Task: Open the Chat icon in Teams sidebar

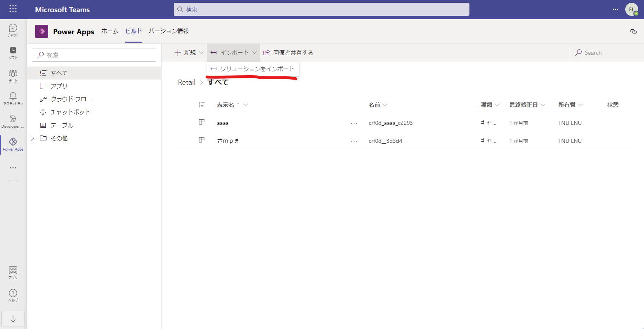Action: point(13,30)
